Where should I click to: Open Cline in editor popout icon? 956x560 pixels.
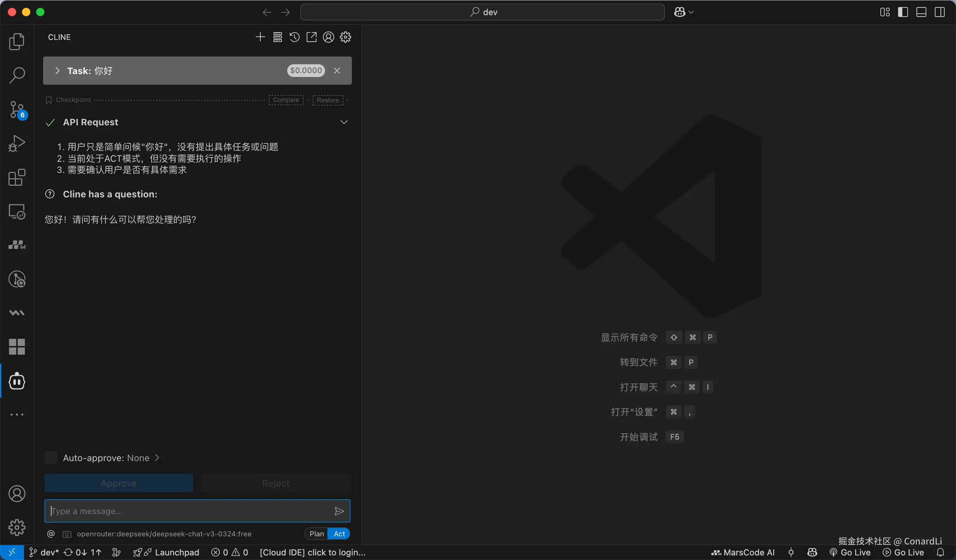(312, 37)
